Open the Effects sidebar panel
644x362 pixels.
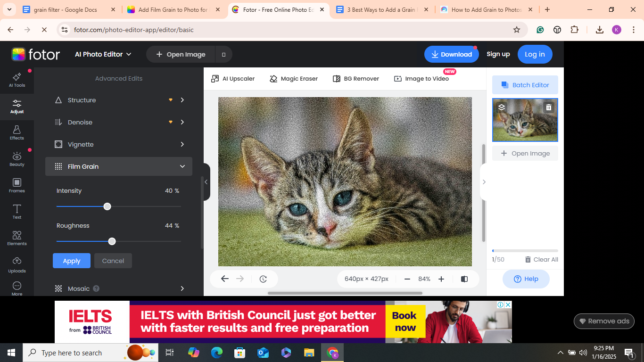(x=17, y=132)
